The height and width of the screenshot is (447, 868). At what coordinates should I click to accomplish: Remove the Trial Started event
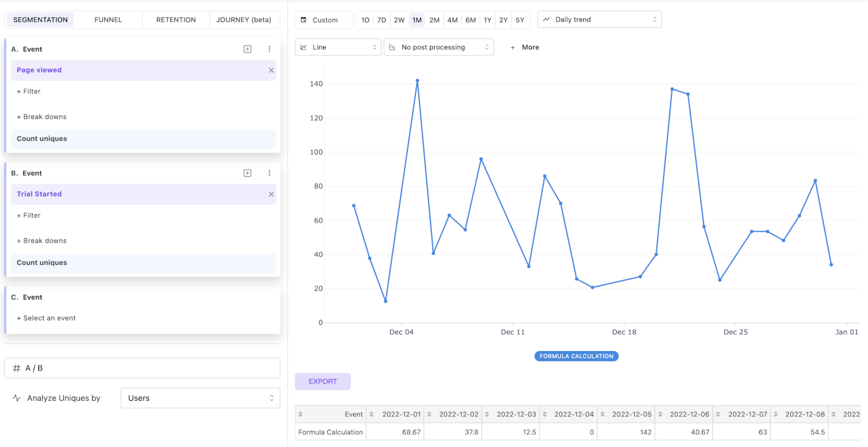point(271,194)
